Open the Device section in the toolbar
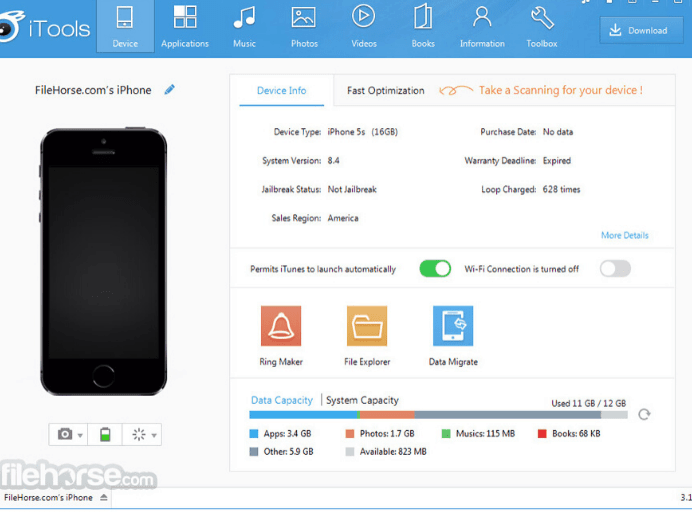 point(125,26)
